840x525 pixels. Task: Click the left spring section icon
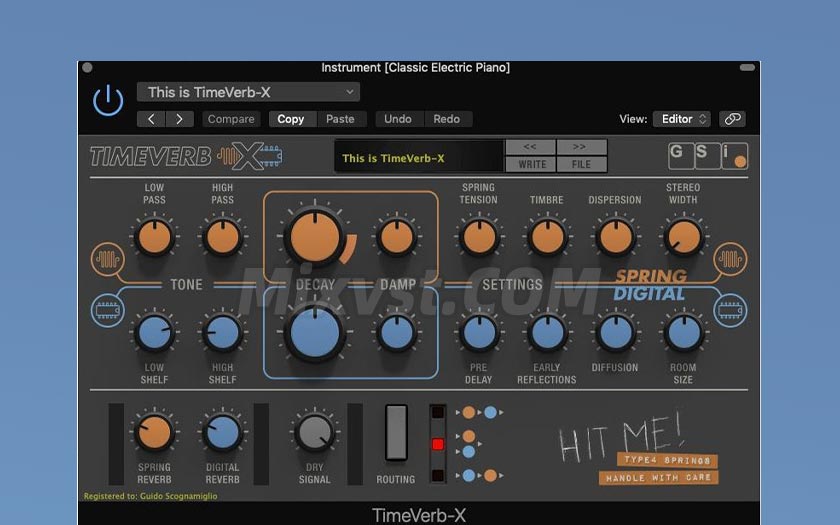click(x=107, y=259)
